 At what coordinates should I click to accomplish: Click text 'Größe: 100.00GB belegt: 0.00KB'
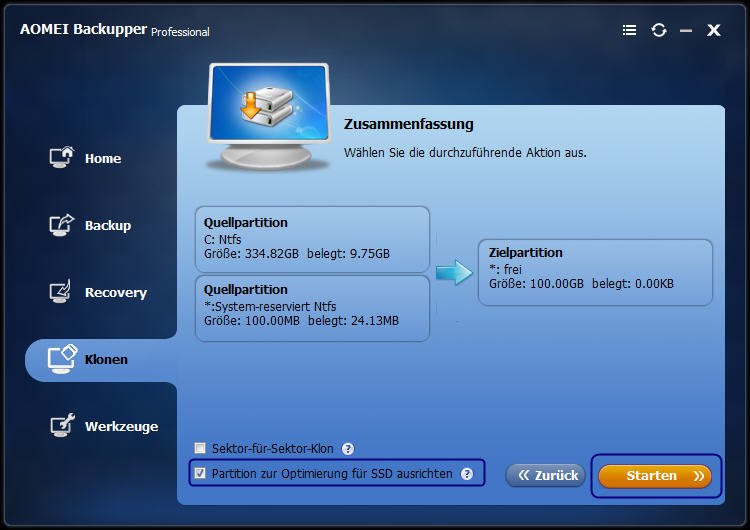pos(581,284)
